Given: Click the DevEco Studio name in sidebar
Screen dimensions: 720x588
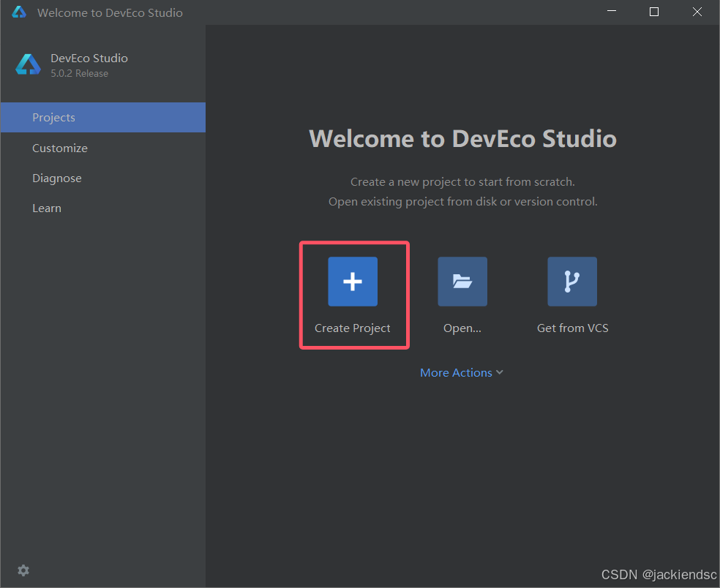Looking at the screenshot, I should (x=89, y=59).
